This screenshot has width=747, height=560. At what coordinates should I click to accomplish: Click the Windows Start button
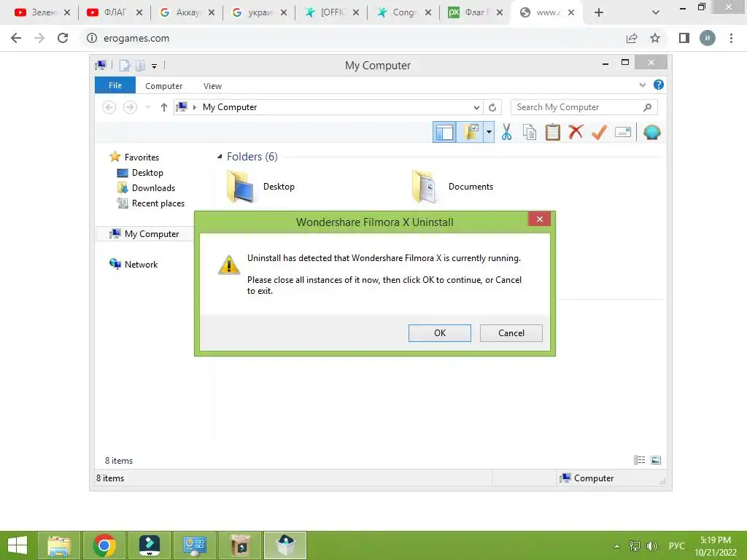click(x=18, y=545)
